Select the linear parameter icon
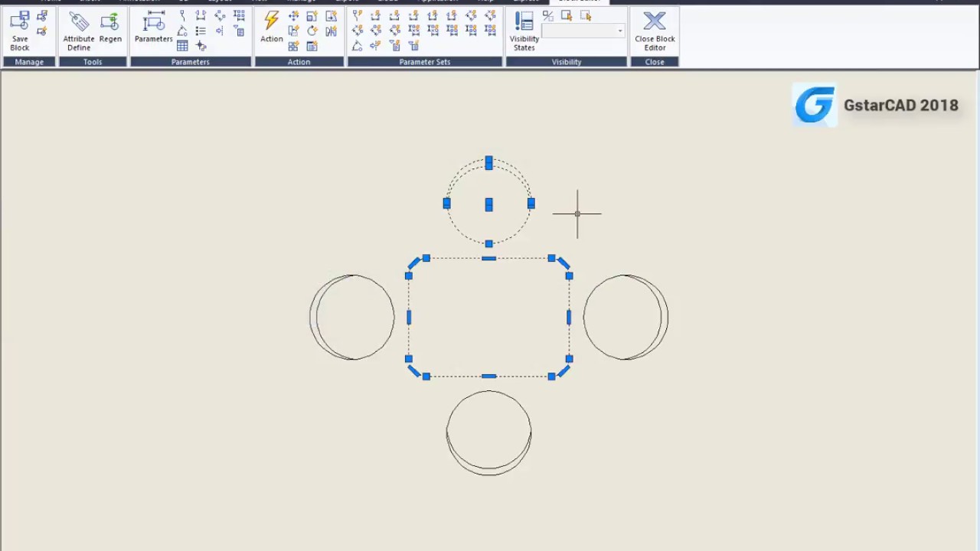Image resolution: width=980 pixels, height=551 pixels. [201, 15]
